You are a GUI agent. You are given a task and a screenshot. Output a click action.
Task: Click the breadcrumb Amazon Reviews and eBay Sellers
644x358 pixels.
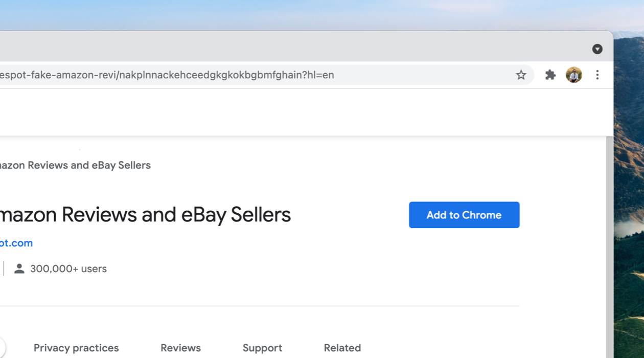[75, 165]
